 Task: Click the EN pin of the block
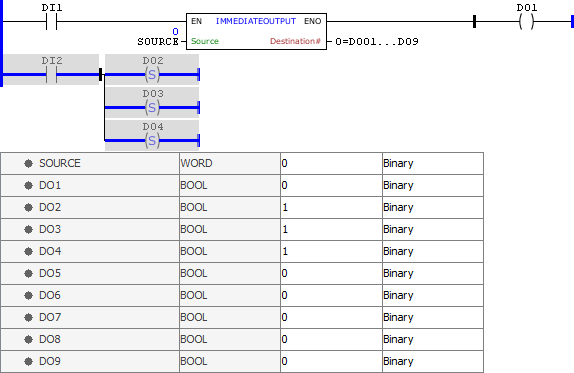(x=196, y=21)
